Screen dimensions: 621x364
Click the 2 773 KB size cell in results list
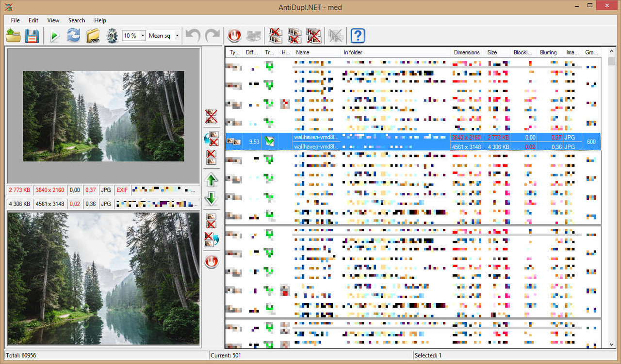click(498, 137)
